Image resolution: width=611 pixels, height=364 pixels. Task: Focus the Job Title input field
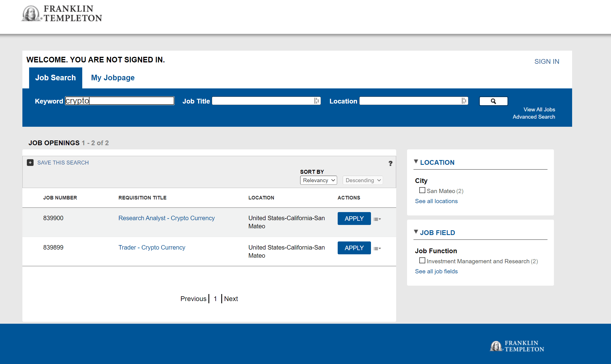(x=266, y=101)
